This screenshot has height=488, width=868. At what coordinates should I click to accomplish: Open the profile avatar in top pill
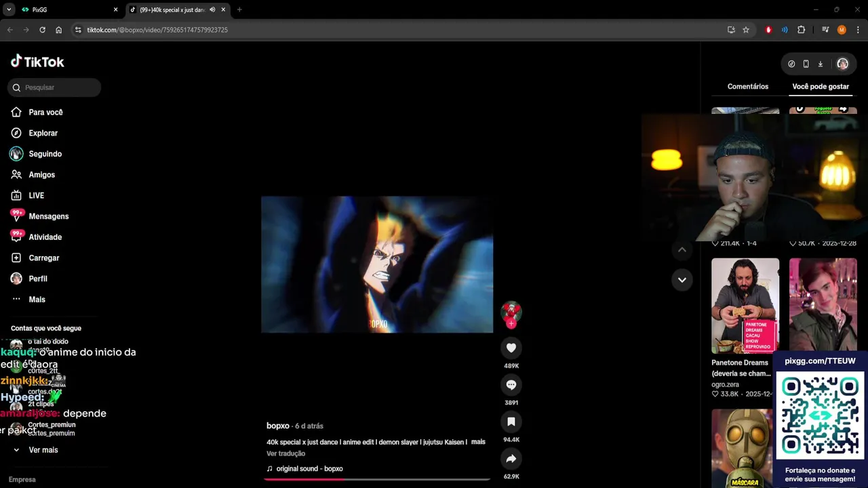click(842, 64)
